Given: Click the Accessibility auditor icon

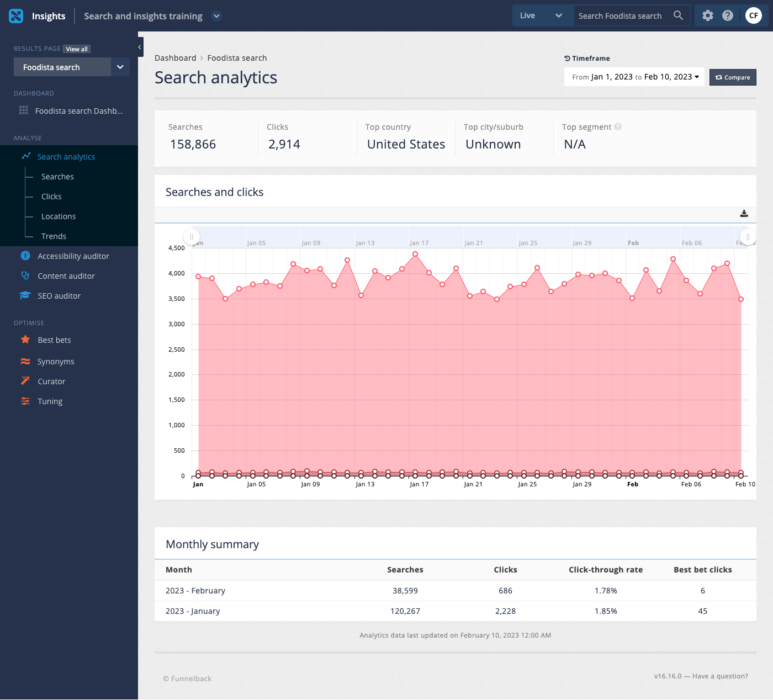Looking at the screenshot, I should pyautogui.click(x=25, y=256).
